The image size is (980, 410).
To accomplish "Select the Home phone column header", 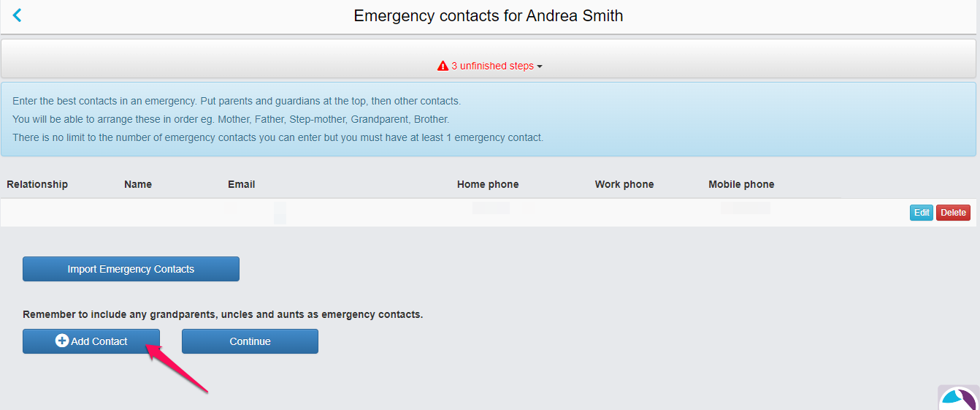I will tap(488, 184).
